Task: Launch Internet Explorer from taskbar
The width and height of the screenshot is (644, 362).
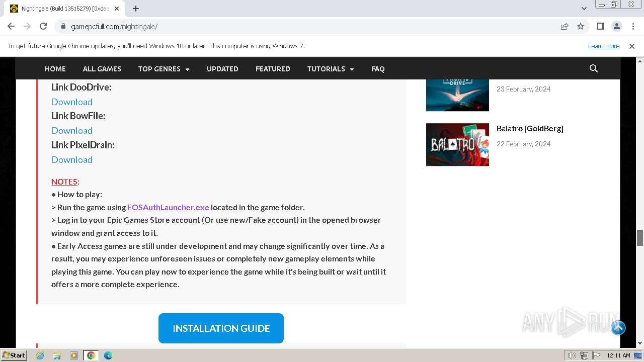Action: [40, 355]
